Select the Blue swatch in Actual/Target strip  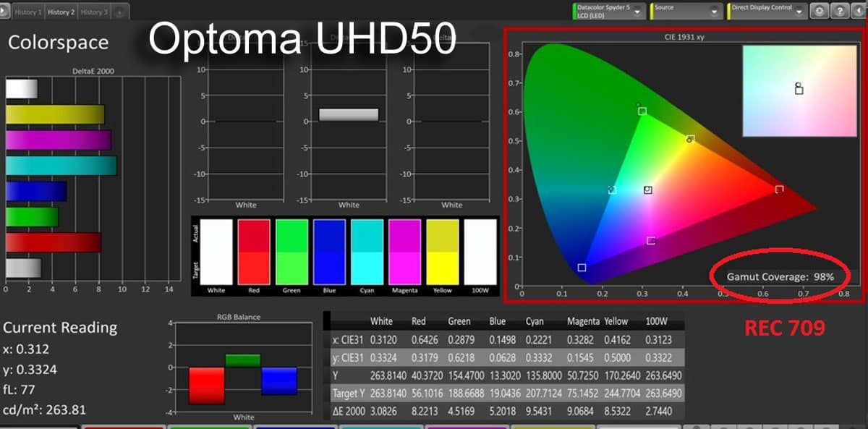tap(329, 252)
